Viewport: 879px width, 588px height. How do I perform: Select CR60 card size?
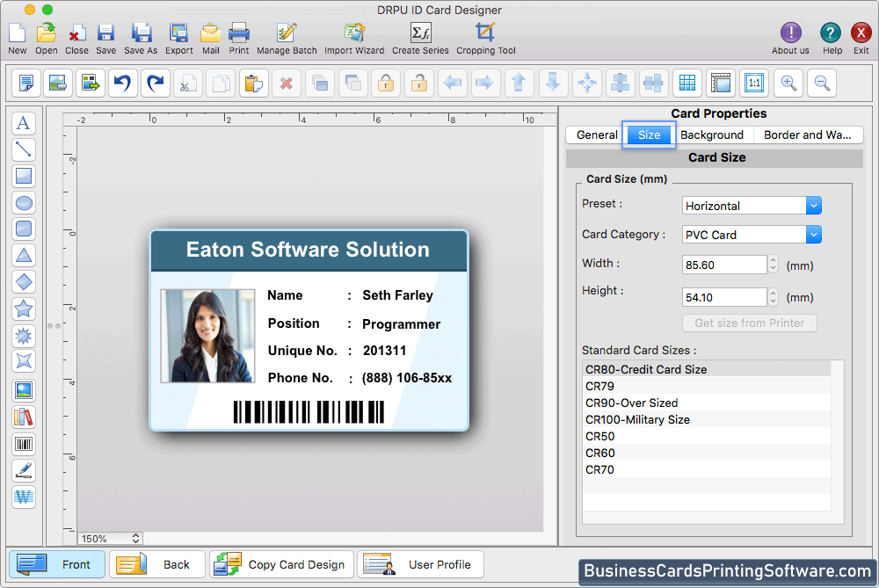pyautogui.click(x=707, y=453)
